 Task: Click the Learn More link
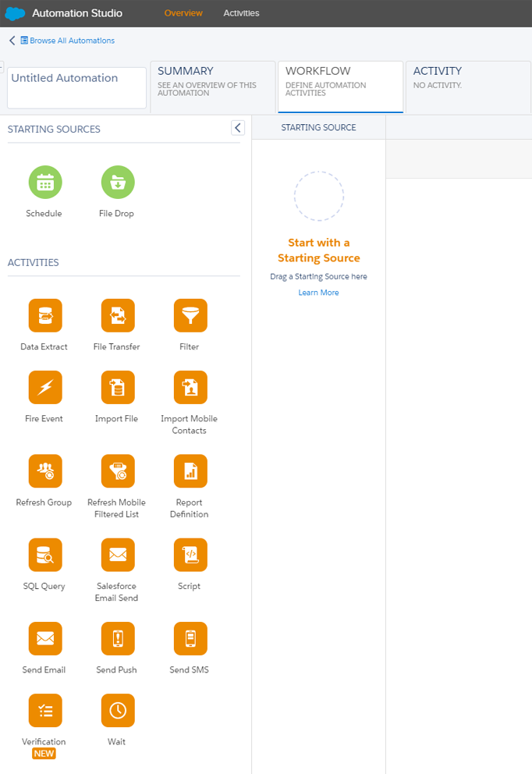pyautogui.click(x=318, y=292)
